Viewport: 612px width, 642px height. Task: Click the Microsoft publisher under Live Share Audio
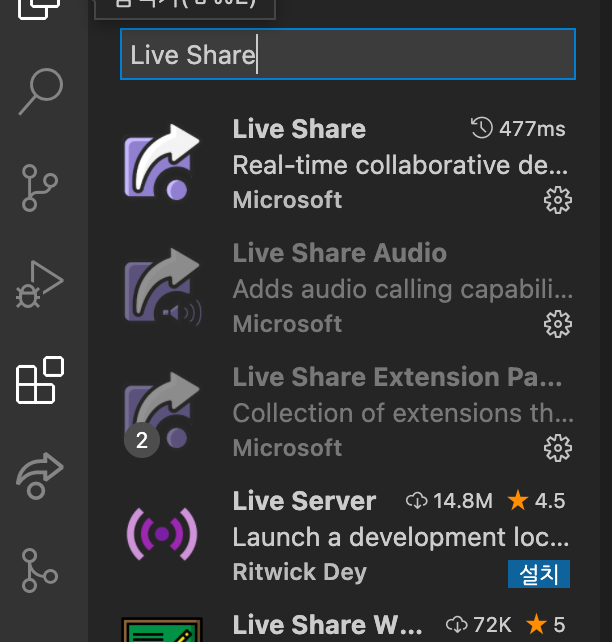coord(287,324)
